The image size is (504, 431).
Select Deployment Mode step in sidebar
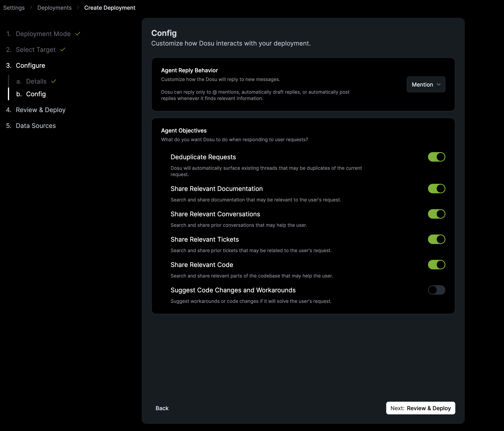coord(43,34)
